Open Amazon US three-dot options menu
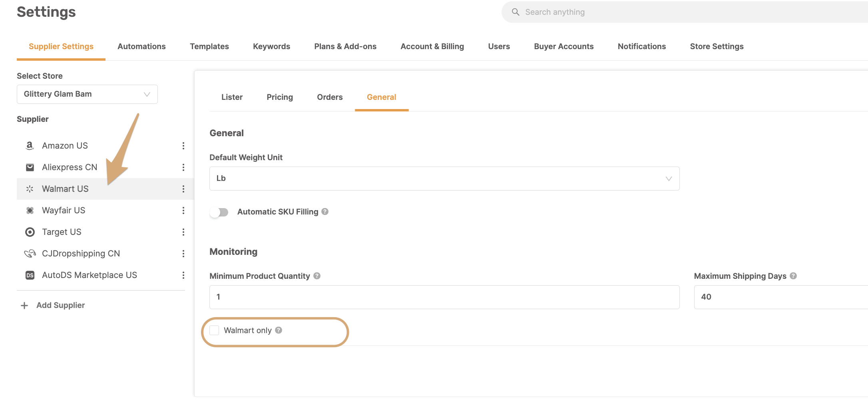The width and height of the screenshot is (868, 417). (x=183, y=146)
